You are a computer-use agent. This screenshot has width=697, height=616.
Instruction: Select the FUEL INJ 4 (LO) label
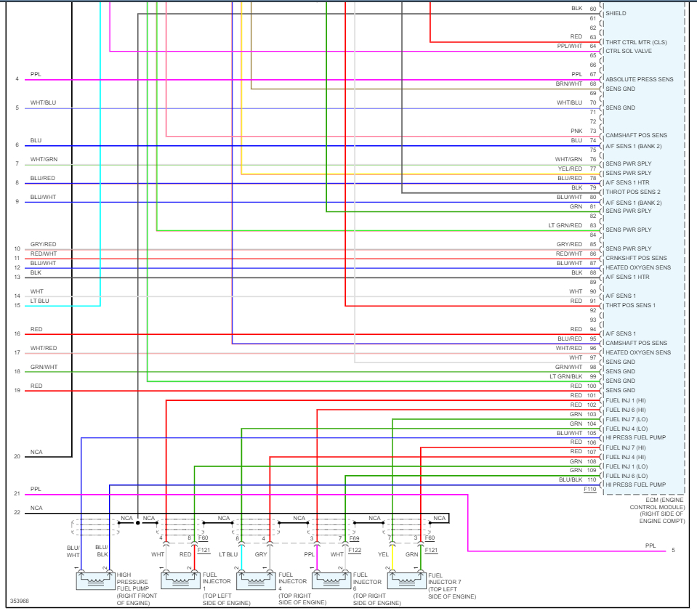pyautogui.click(x=627, y=429)
